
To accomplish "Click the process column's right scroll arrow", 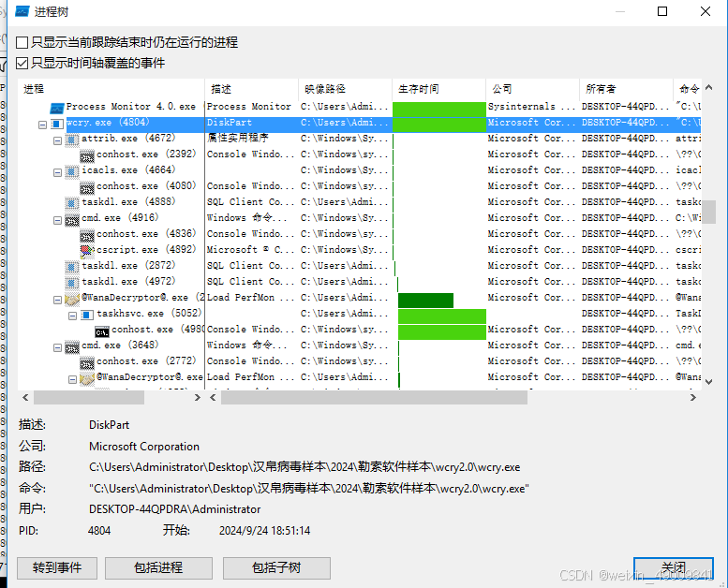I will point(198,398).
